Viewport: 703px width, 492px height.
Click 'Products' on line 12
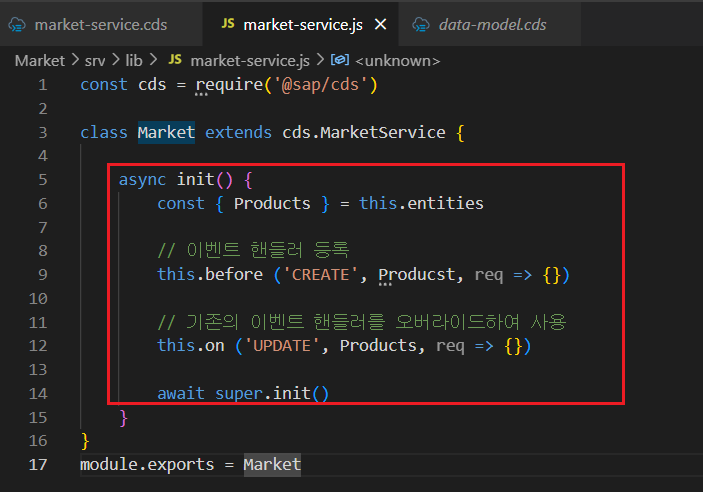click(378, 346)
